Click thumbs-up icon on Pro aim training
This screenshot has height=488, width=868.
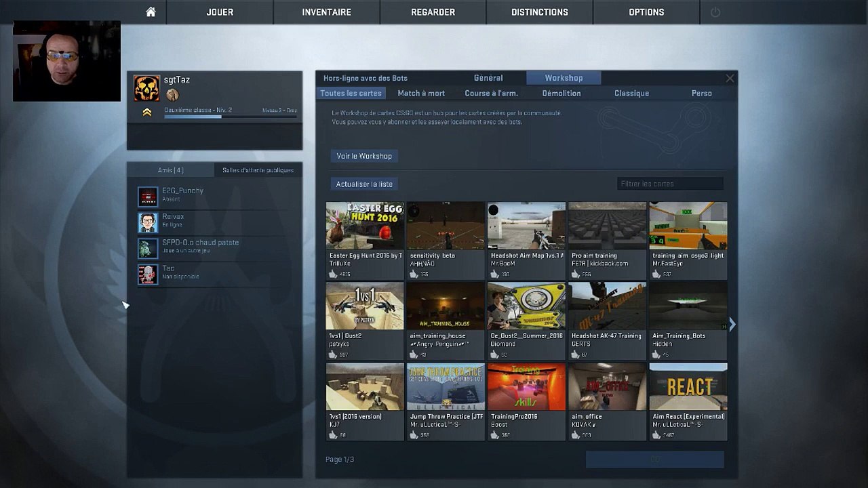tap(575, 274)
